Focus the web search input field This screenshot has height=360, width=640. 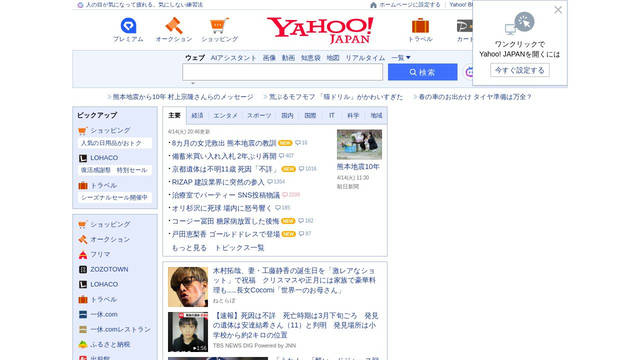click(282, 72)
